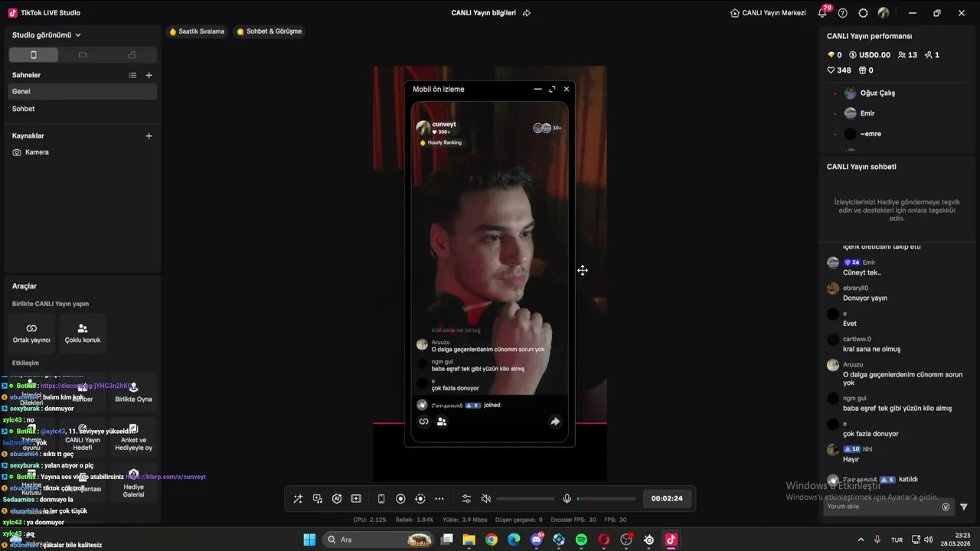Click the 00:02:24 live timer button
This screenshot has width=980, height=551.
point(667,498)
